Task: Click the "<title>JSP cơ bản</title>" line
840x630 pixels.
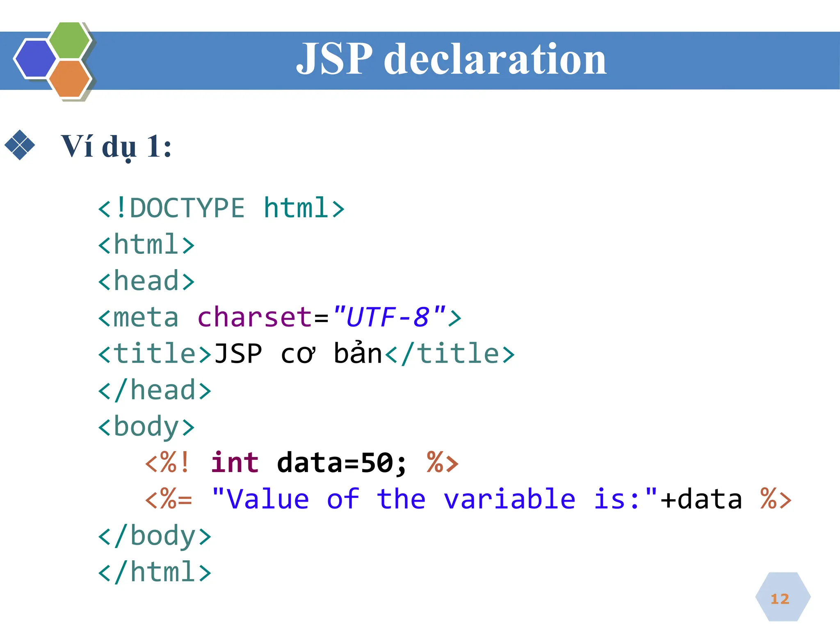Action: pyautogui.click(x=306, y=354)
